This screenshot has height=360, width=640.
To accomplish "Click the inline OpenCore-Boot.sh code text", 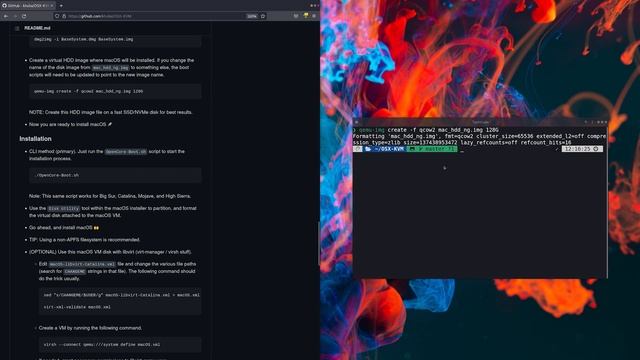I will click(126, 151).
